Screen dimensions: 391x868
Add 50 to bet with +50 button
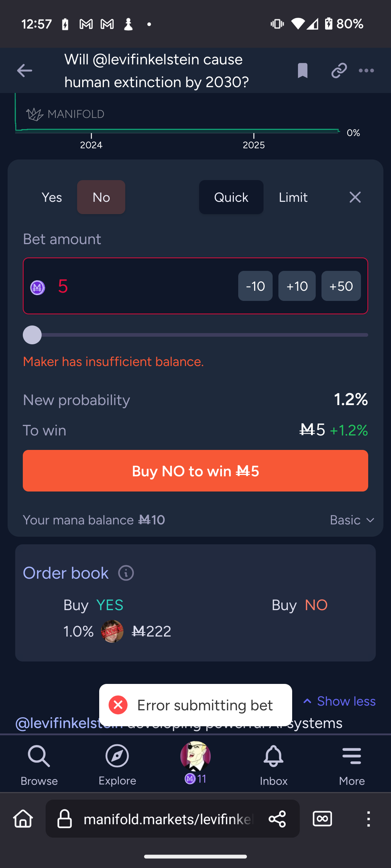[341, 286]
